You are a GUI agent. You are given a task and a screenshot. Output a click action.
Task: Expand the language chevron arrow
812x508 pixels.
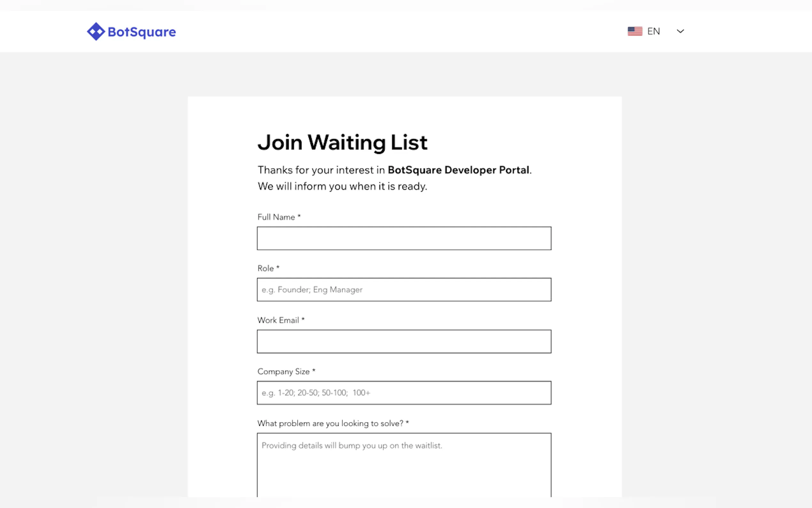pos(680,31)
